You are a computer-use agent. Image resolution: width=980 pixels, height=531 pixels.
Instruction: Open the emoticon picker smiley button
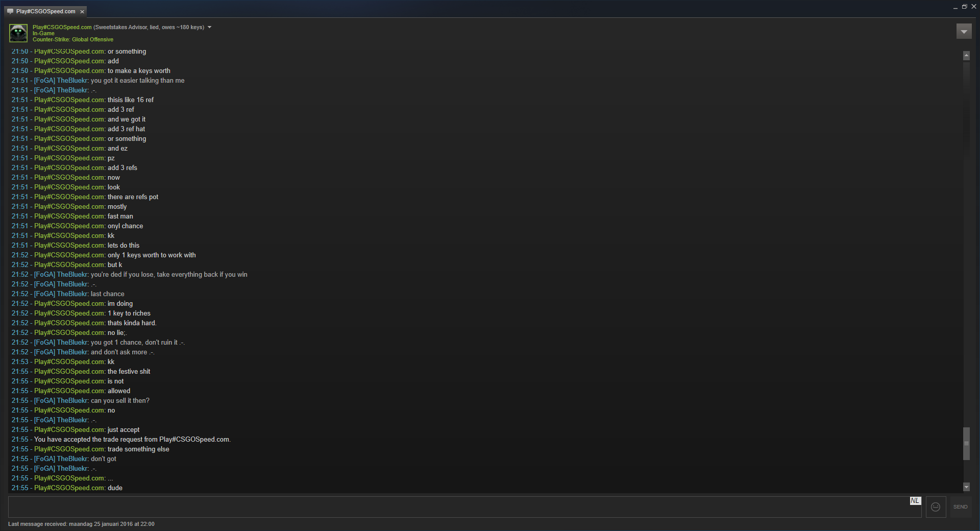pos(936,507)
